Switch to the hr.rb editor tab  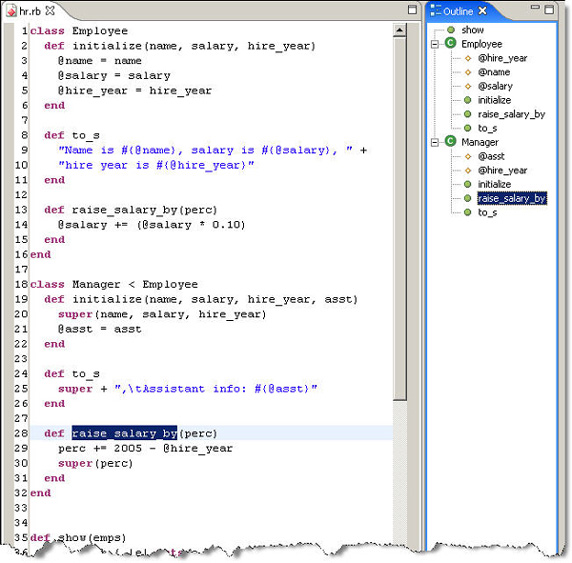point(30,11)
